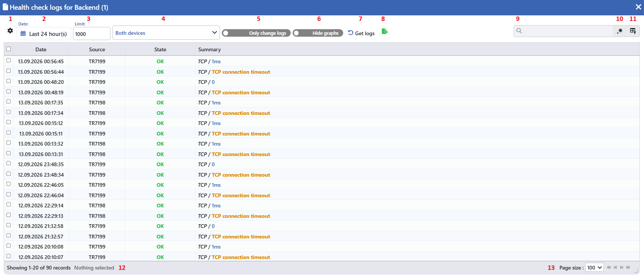Close the Health check logs dialog

pyautogui.click(x=638, y=7)
